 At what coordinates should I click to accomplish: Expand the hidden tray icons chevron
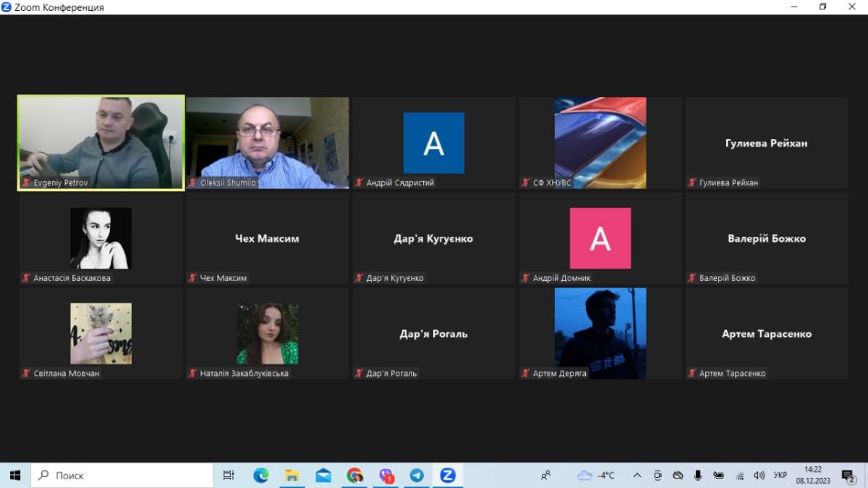pos(637,475)
